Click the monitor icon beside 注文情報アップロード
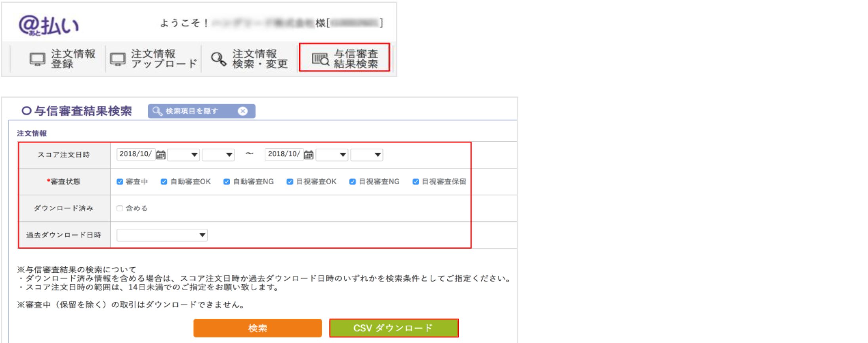This screenshot has width=868, height=343. [118, 59]
